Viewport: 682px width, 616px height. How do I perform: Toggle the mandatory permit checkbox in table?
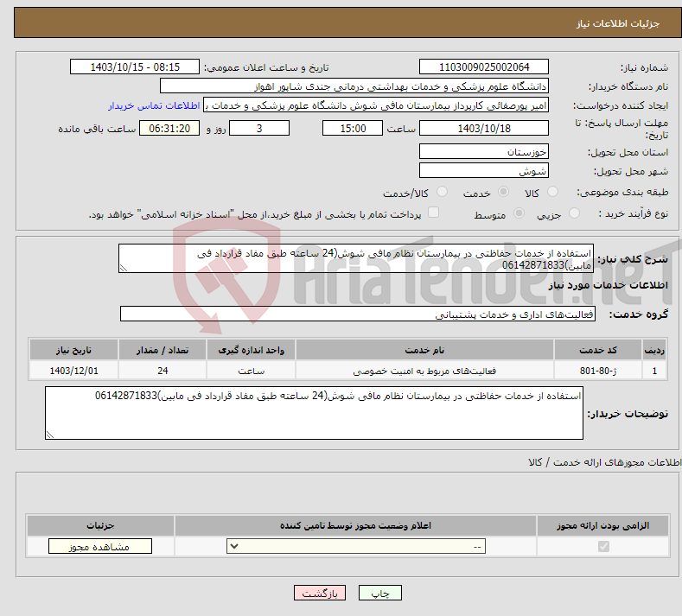pos(603,546)
